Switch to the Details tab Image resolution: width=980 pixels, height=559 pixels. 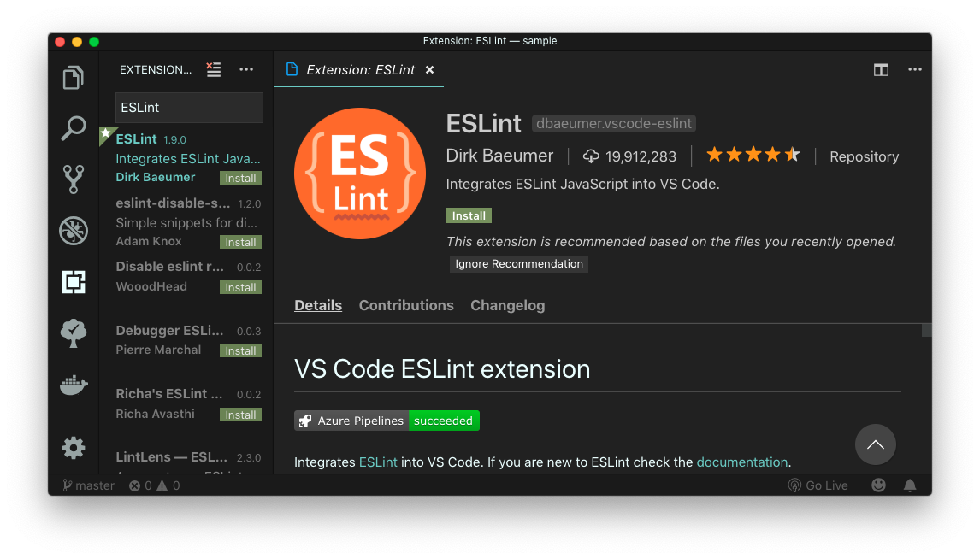pyautogui.click(x=318, y=305)
